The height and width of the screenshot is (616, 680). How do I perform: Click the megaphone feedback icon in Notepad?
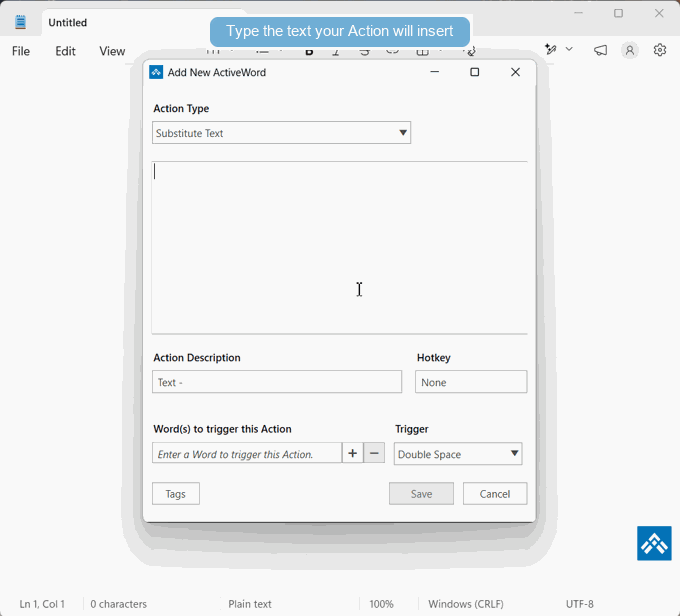click(600, 50)
